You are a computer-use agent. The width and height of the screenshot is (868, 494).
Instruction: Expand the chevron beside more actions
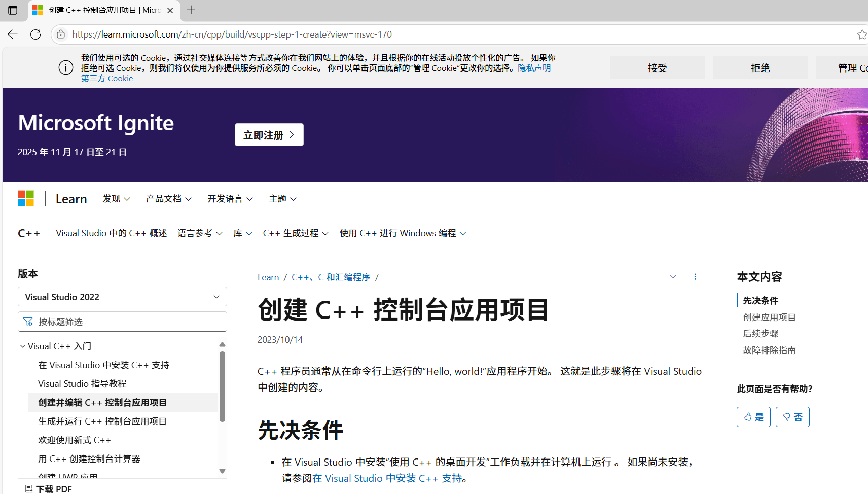click(x=673, y=277)
